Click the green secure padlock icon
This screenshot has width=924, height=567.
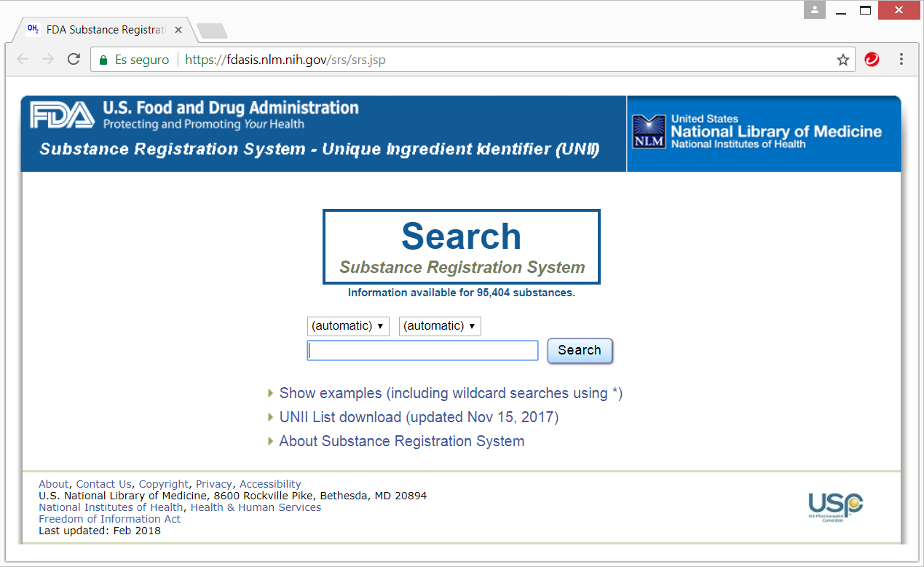click(103, 60)
